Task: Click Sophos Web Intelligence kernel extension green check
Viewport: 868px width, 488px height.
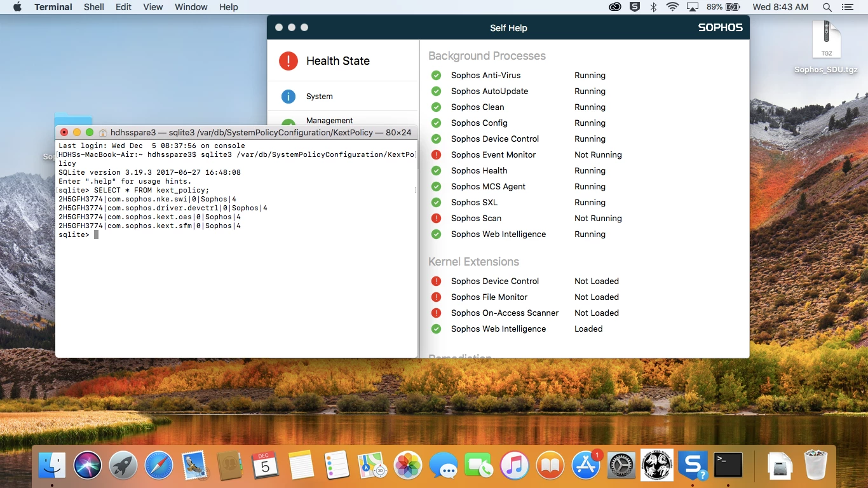Action: point(436,329)
